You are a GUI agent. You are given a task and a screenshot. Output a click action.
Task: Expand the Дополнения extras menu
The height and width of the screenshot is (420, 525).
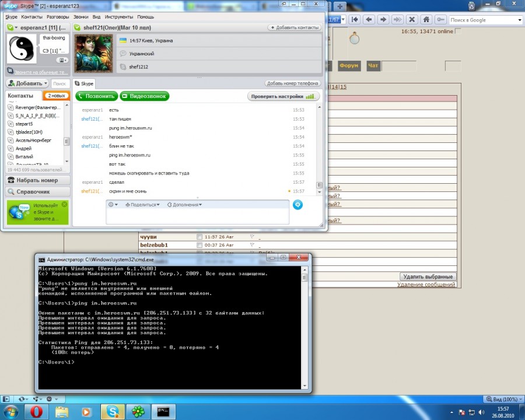184,205
